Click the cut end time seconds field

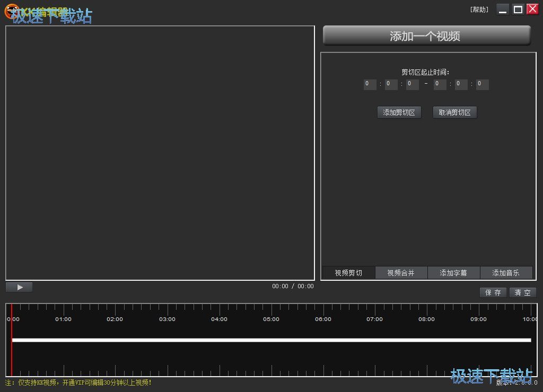click(482, 84)
